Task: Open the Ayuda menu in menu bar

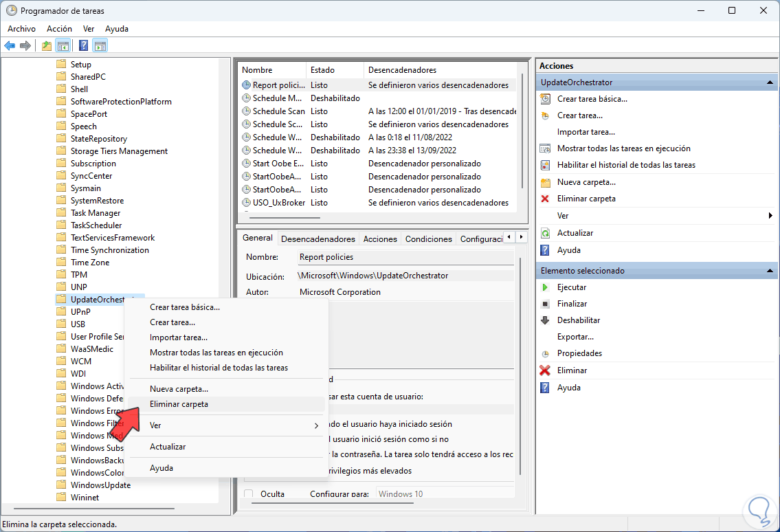Action: [117, 29]
